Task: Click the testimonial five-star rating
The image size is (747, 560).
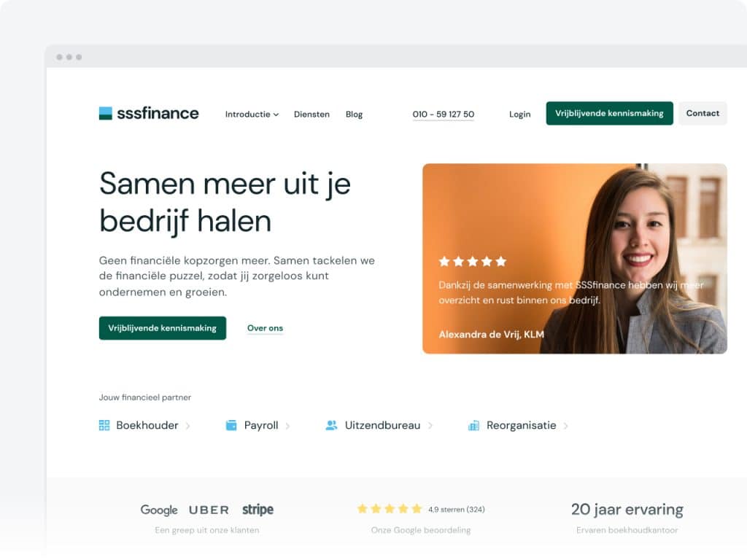Action: coord(473,262)
